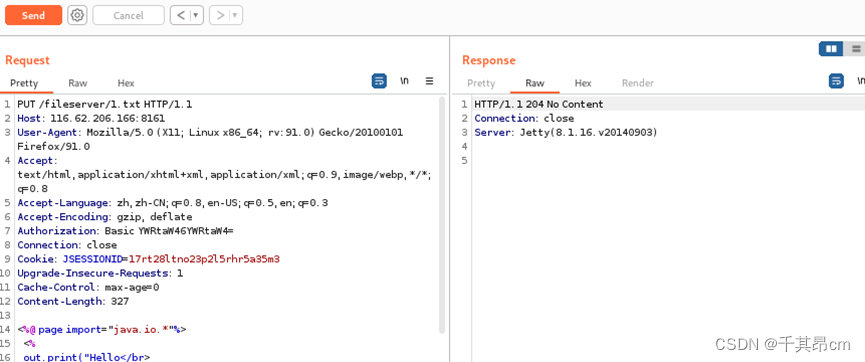This screenshot has height=362, width=865.
Task: Switch Response panel to Render tab
Action: [x=638, y=83]
